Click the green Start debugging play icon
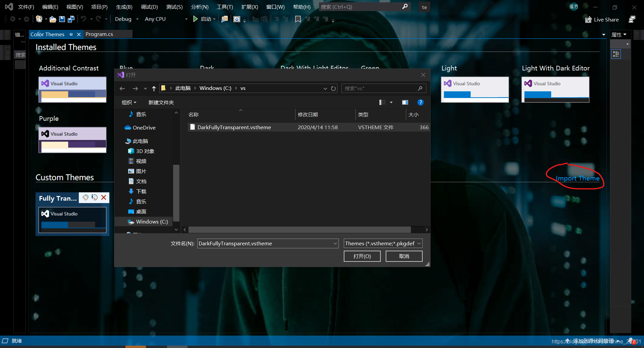The width and height of the screenshot is (644, 348). point(195,19)
